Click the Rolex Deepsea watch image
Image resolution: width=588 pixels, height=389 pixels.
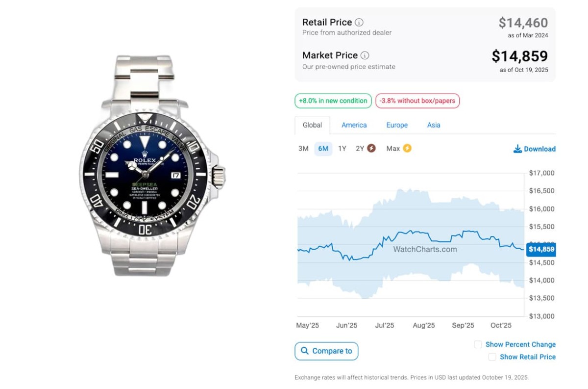click(152, 167)
